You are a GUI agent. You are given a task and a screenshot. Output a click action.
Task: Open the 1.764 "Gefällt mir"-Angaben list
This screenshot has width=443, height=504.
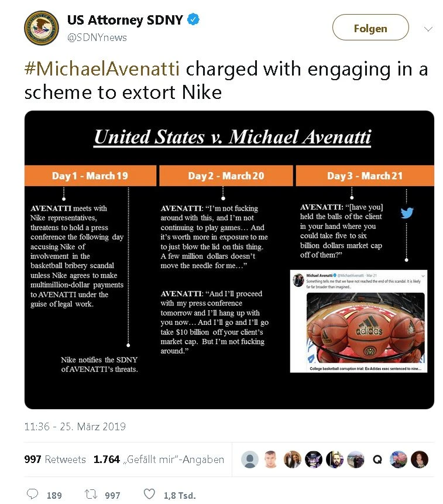click(159, 460)
